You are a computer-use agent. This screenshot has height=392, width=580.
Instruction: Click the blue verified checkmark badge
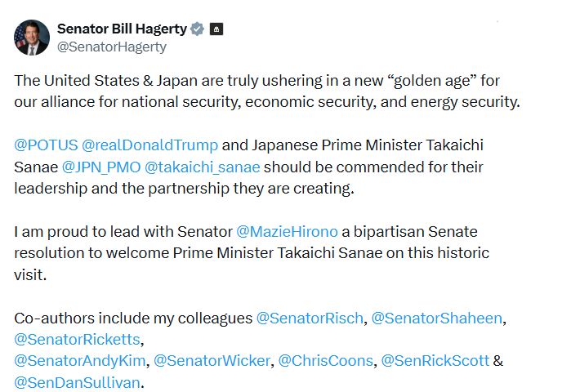tap(197, 29)
